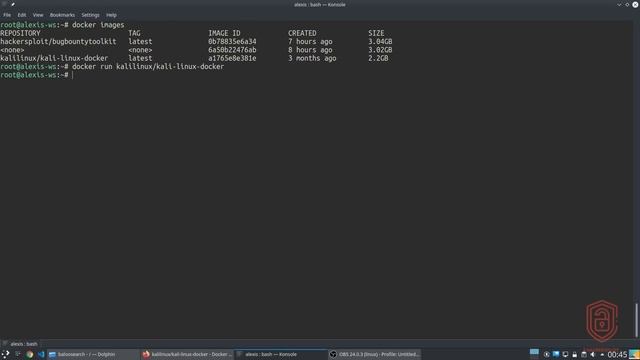Screen dimensions: 640x360
Task: Click the '2.2GB' size value
Action: click(x=378, y=58)
